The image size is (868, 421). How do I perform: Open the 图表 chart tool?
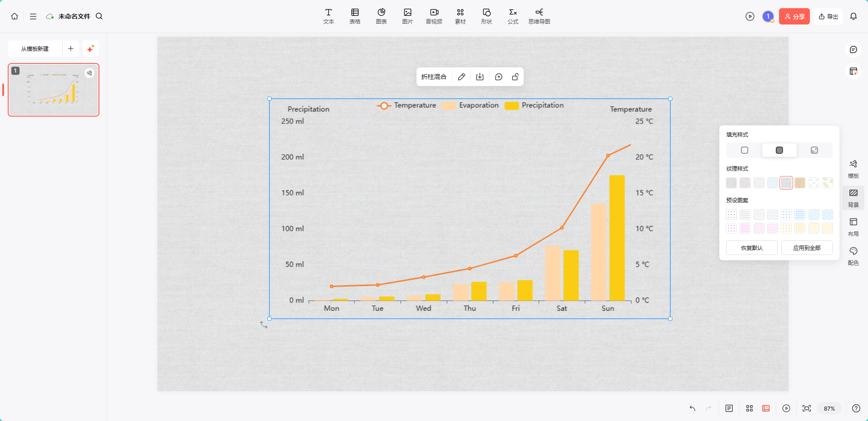click(381, 16)
